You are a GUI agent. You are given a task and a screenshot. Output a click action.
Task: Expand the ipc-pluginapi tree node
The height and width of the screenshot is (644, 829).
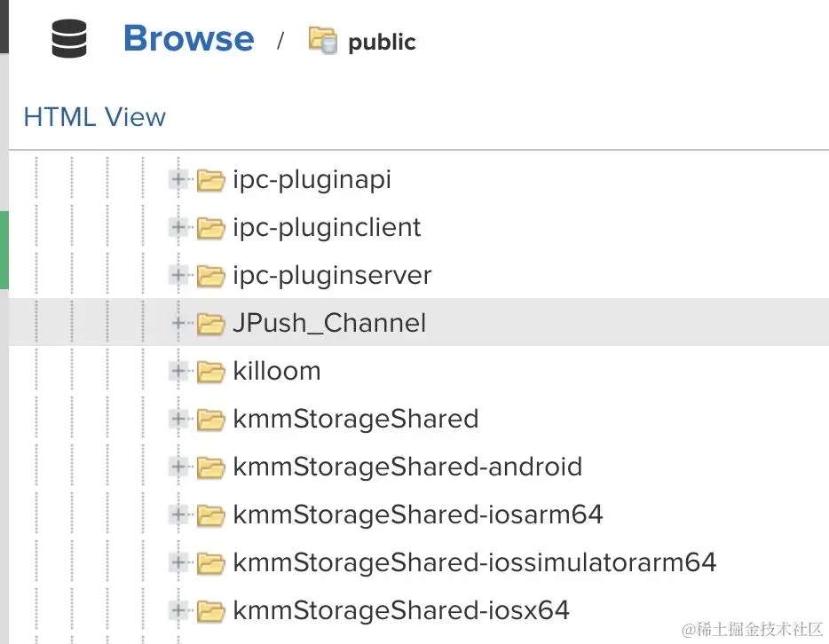click(179, 180)
